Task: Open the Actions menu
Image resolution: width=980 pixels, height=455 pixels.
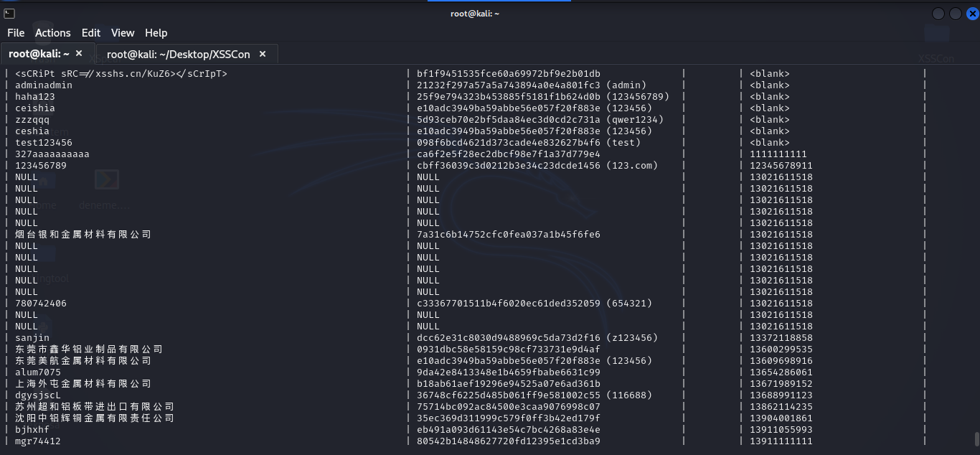Action: point(53,33)
